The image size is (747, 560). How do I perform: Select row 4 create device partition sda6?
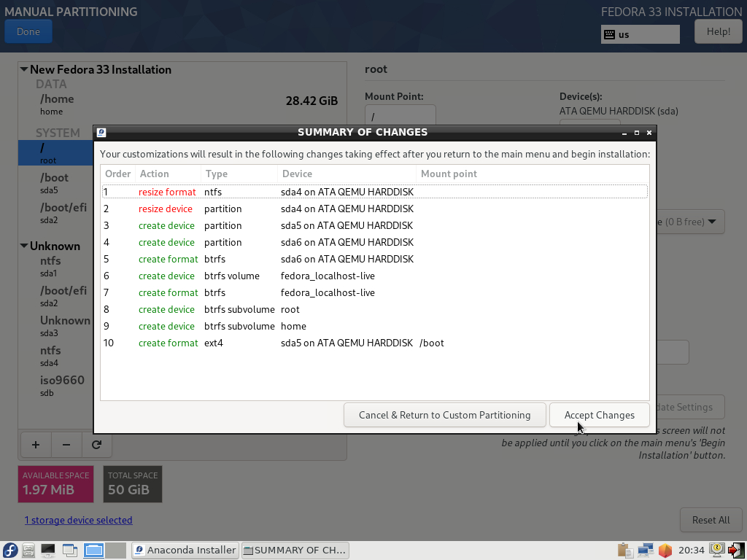pyautogui.click(x=374, y=242)
